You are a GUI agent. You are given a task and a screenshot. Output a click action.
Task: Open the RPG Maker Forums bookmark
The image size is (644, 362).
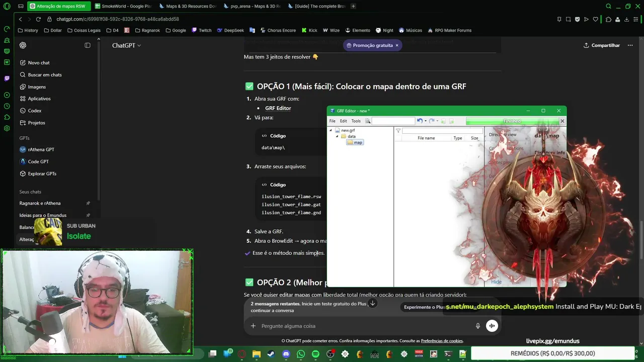tap(449, 30)
